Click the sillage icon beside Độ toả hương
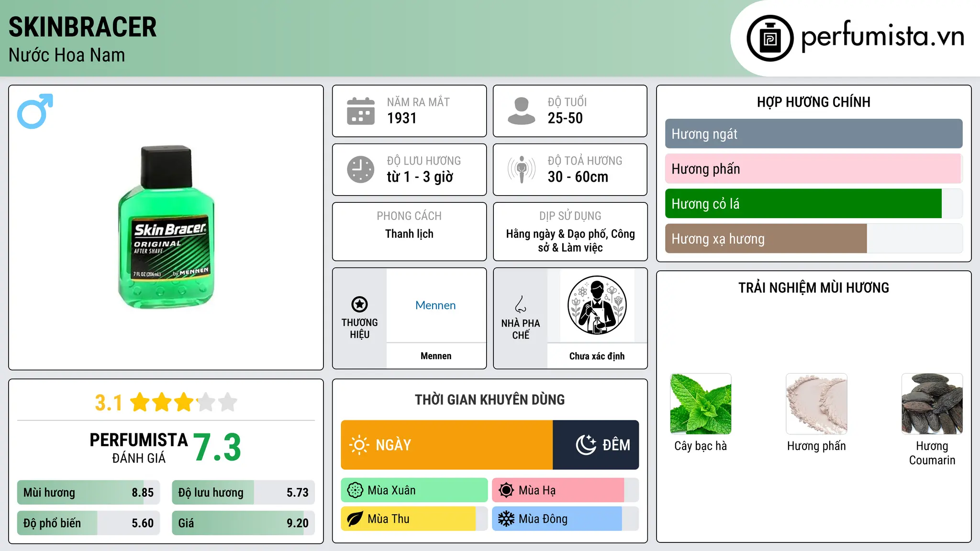Screen dimensions: 980x551 tap(522, 169)
